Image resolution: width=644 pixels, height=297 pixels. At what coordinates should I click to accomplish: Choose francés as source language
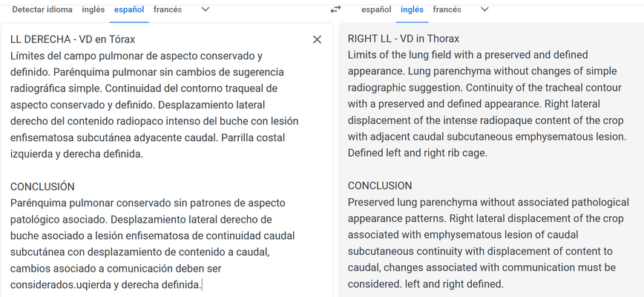click(x=168, y=10)
